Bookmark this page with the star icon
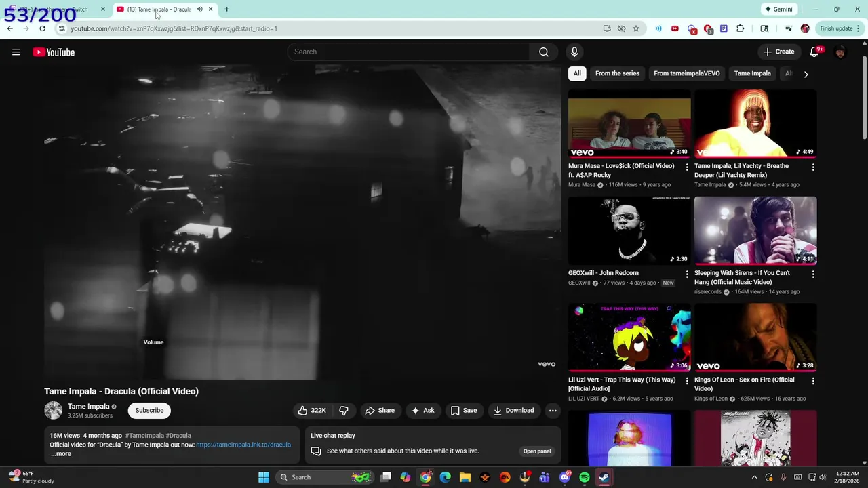 click(636, 28)
